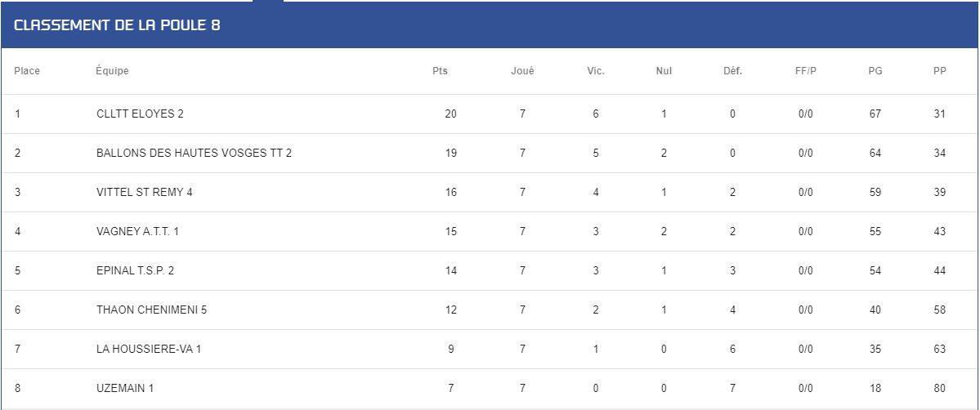Click the Pts column header
Image resolution: width=980 pixels, height=410 pixels.
point(440,71)
